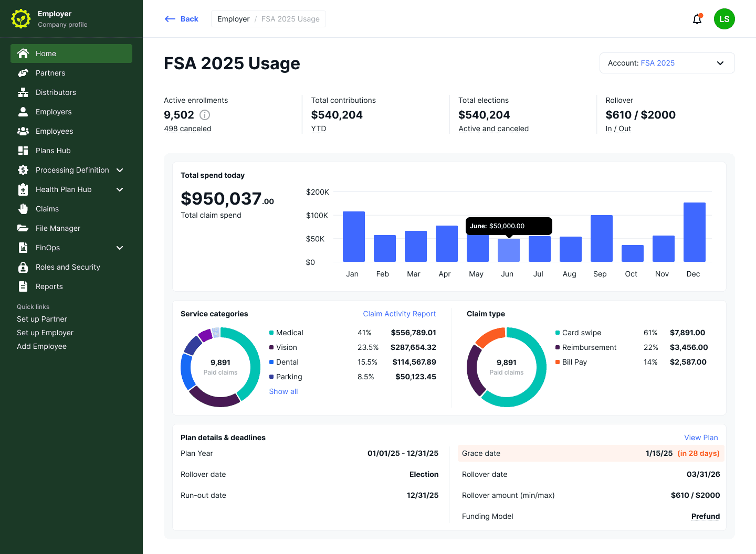Click the highlighted Jun bar
This screenshot has height=554, width=756.
coord(509,250)
